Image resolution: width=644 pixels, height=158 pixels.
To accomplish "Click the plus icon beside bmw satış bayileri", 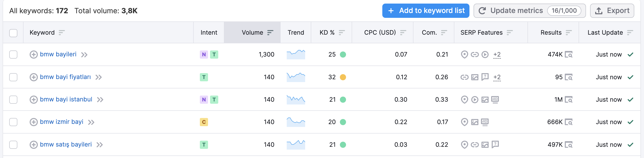I will pyautogui.click(x=34, y=145).
